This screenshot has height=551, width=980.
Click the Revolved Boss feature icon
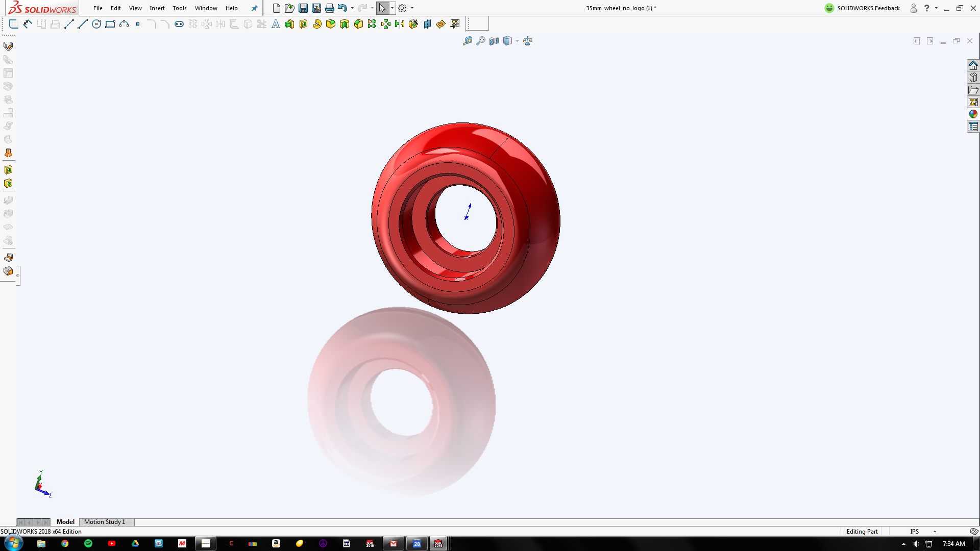coord(317,24)
